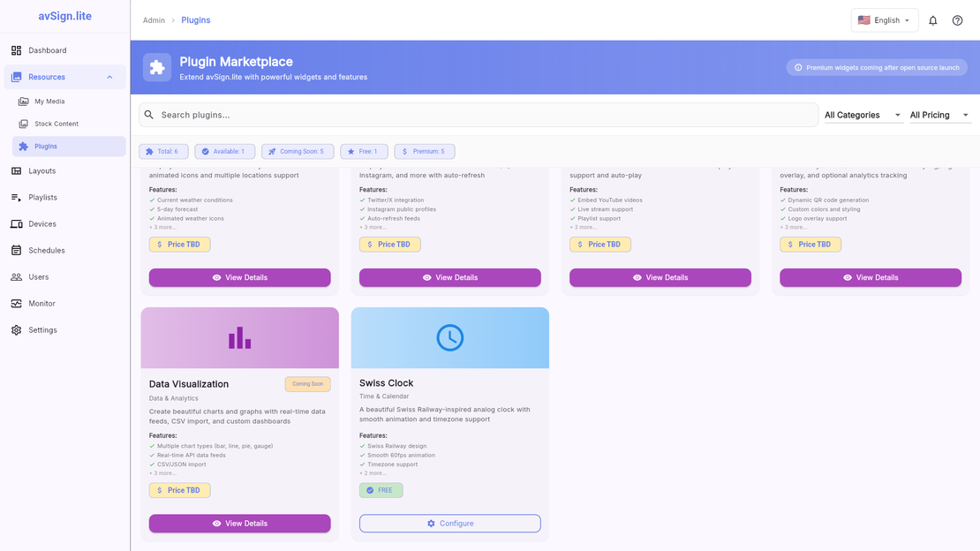Image resolution: width=980 pixels, height=551 pixels.
Task: Open the help question-mark icon
Action: pyautogui.click(x=957, y=20)
